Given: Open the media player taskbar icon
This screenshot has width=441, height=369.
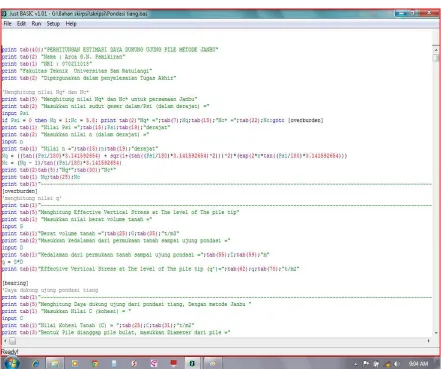Looking at the screenshot, I should pos(75,363).
